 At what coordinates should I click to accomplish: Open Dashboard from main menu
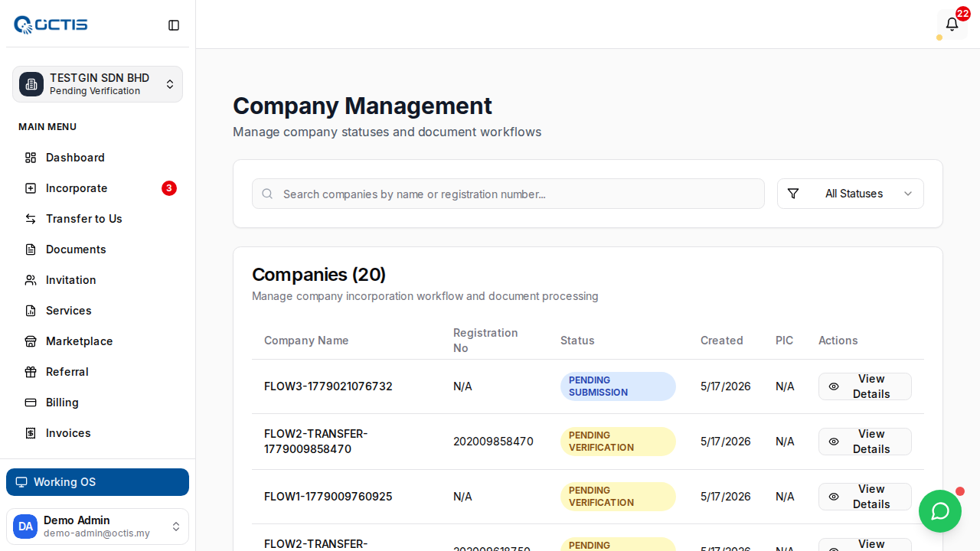(97, 158)
